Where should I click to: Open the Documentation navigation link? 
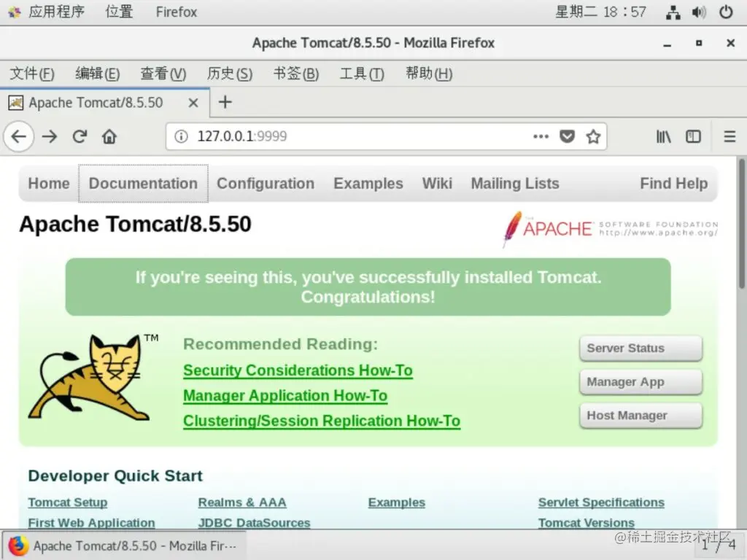143,183
